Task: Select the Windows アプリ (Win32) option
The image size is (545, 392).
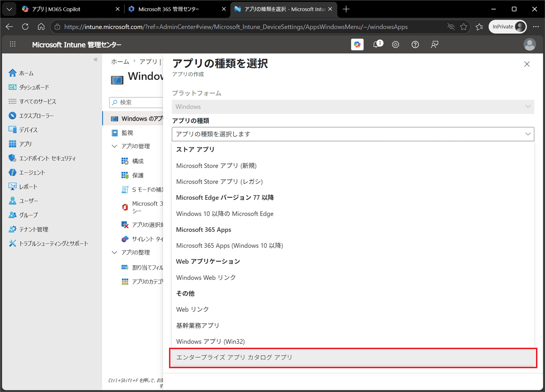Action: [x=353, y=342]
